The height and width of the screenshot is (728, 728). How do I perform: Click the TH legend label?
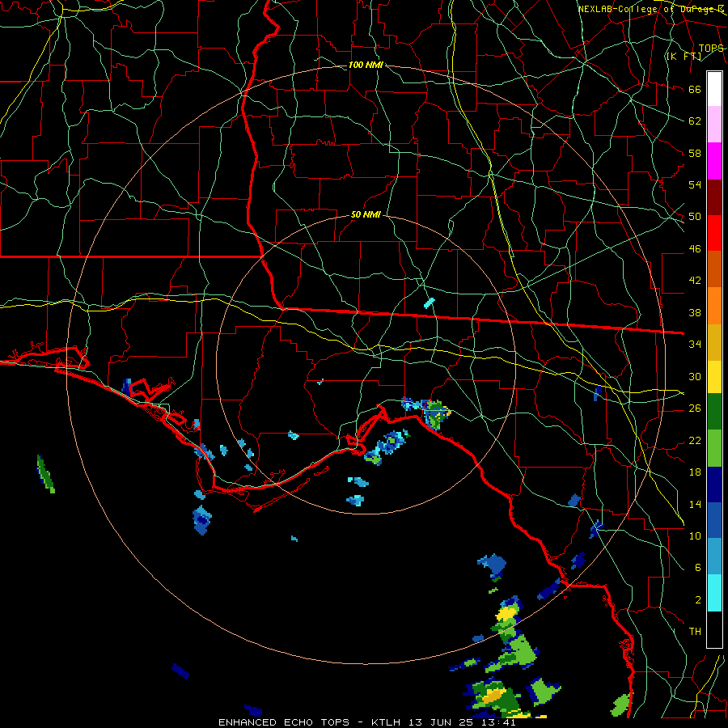coord(695,632)
